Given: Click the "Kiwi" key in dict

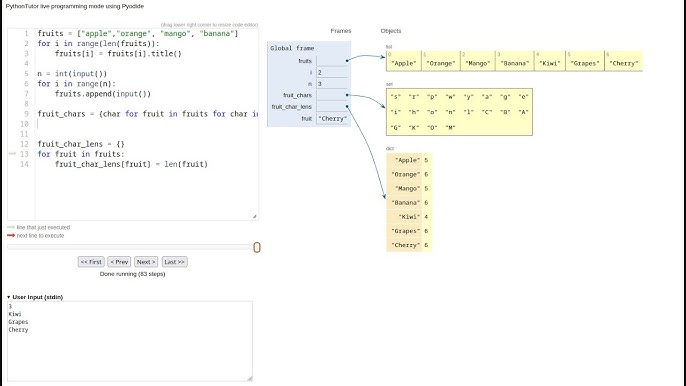Looking at the screenshot, I should coord(409,217).
